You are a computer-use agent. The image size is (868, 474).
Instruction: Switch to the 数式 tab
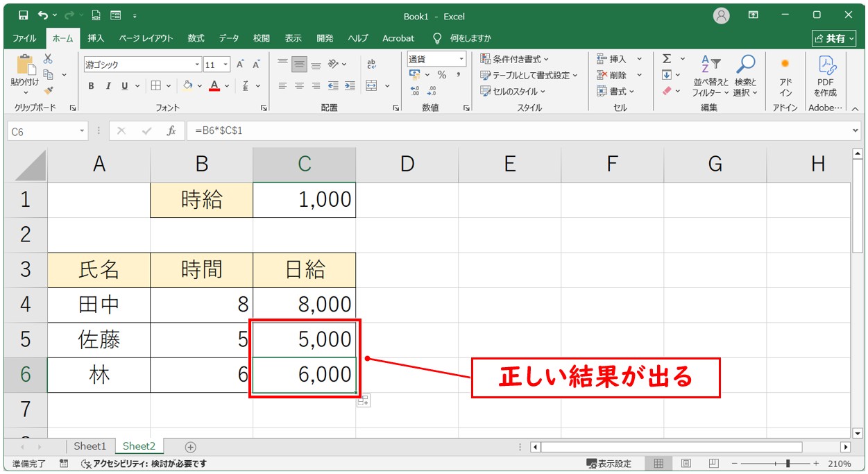196,38
